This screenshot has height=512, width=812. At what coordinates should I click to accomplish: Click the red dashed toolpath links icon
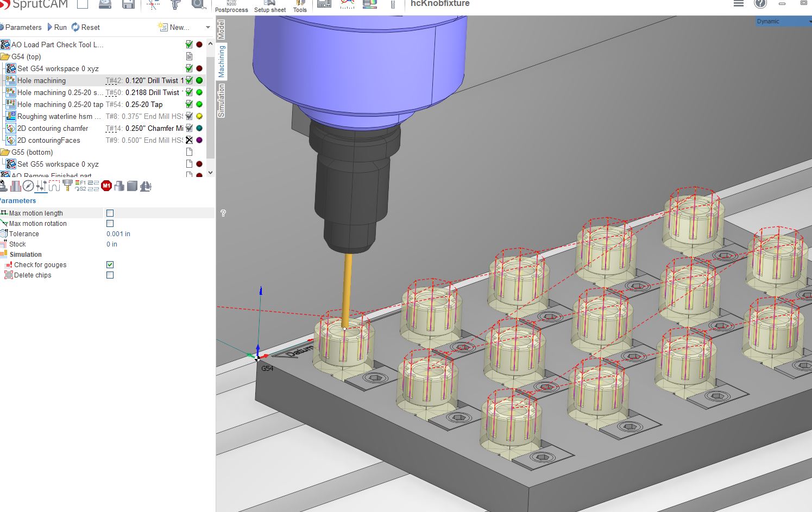tap(54, 186)
